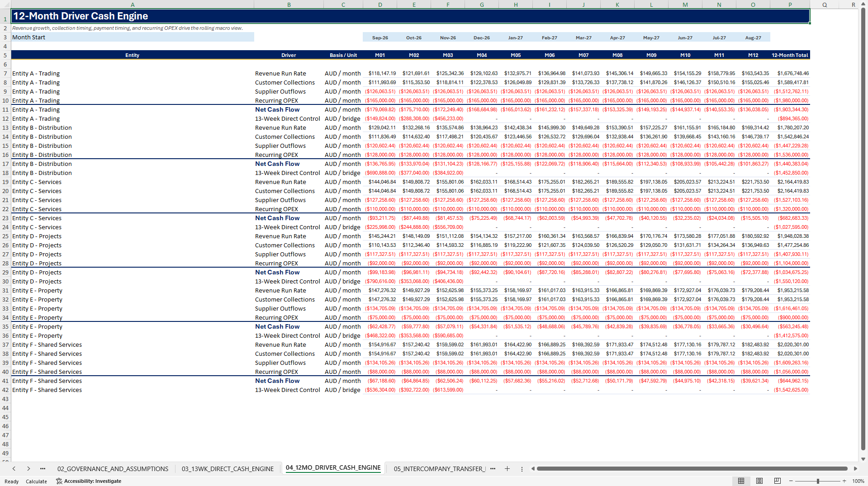Select cell value $118,147.19
Image resolution: width=868 pixels, height=486 pixels.
tap(380, 74)
